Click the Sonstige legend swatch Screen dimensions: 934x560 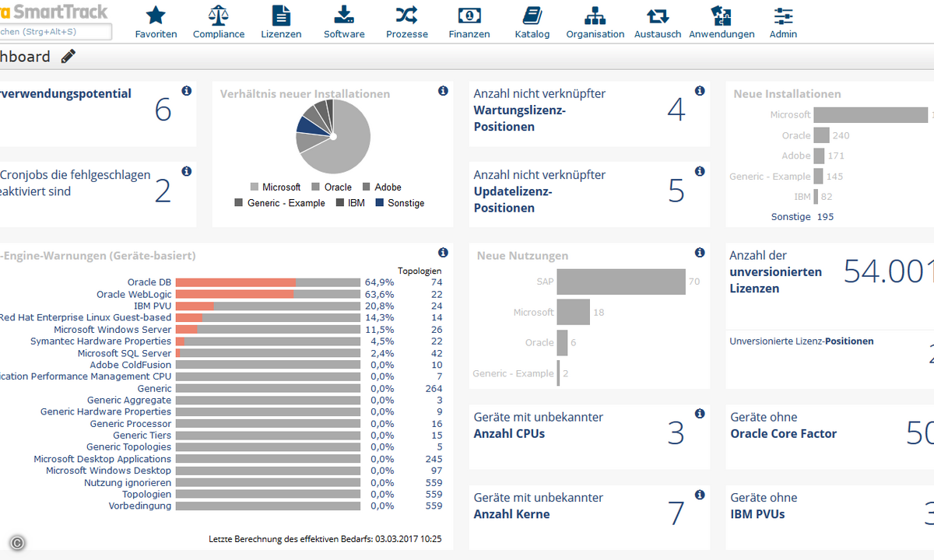(380, 203)
